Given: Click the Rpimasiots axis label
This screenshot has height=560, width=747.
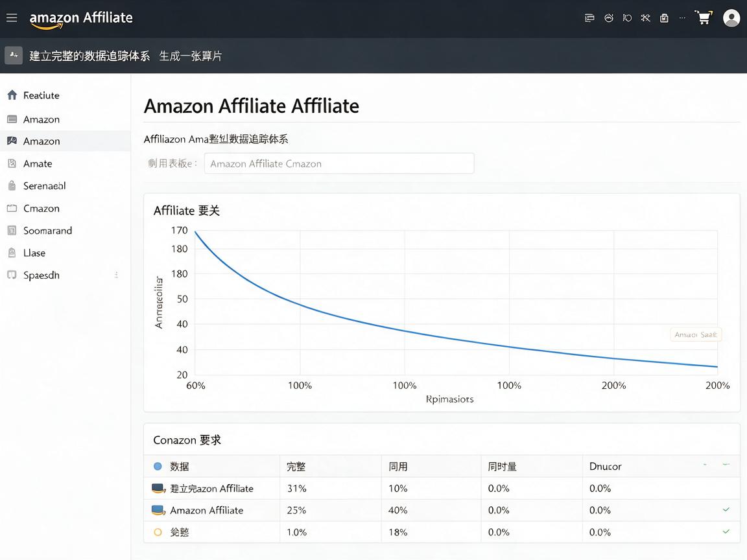Looking at the screenshot, I should click(x=450, y=399).
